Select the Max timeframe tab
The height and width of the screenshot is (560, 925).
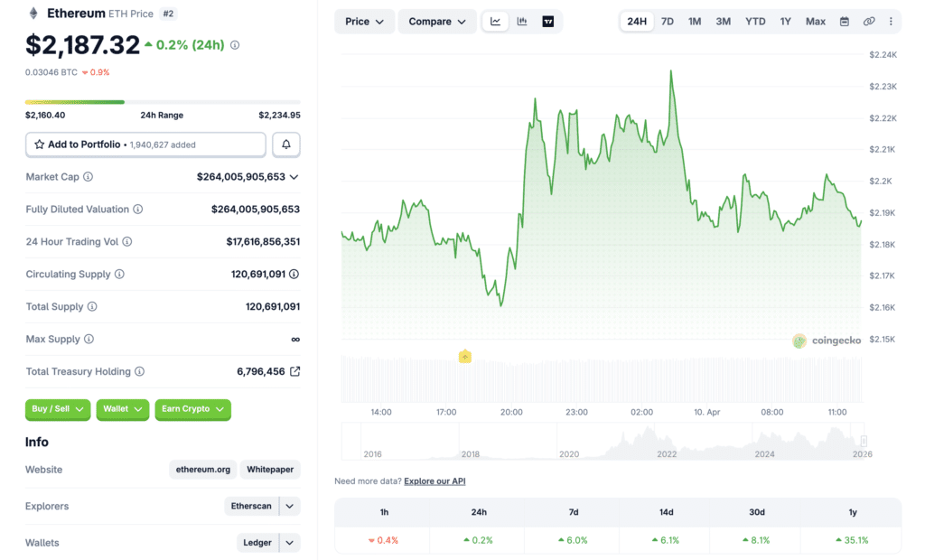(x=816, y=21)
